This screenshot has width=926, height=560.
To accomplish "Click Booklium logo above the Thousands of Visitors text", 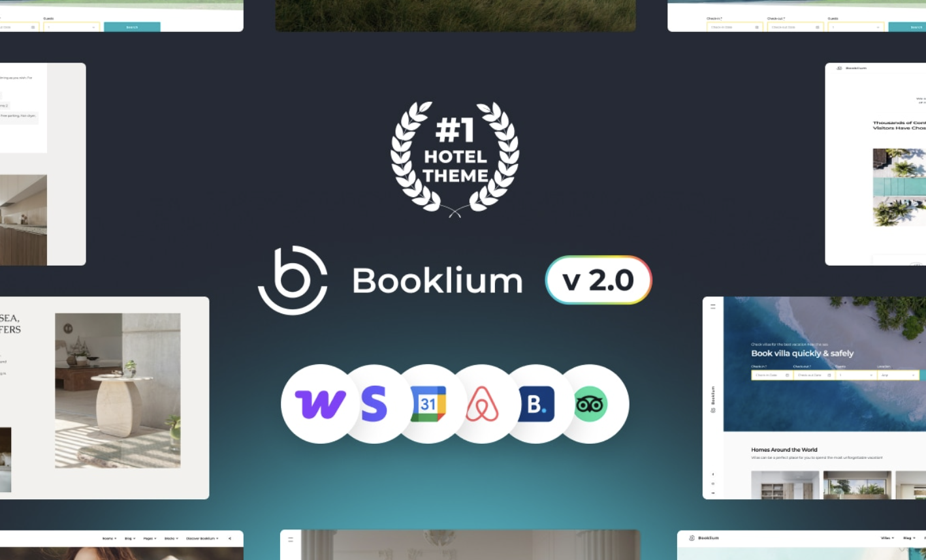I will click(852, 68).
